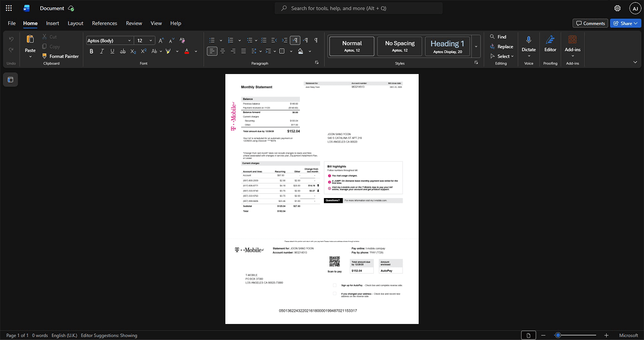Screen dimensions: 644x340
Task: Open numbering library dropdown arrow
Action: click(239, 41)
